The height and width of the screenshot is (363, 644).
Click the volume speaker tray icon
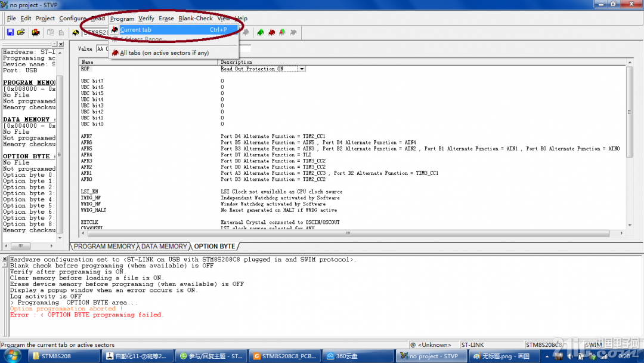coord(569,356)
